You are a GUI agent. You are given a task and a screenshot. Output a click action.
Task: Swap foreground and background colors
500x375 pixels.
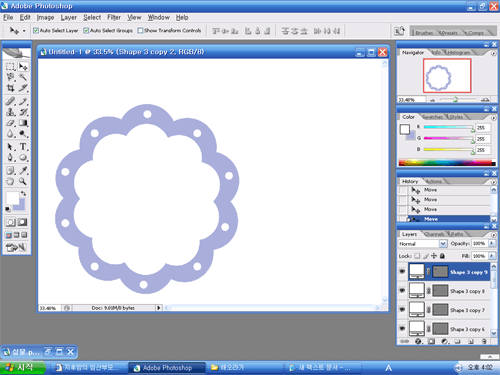23,193
